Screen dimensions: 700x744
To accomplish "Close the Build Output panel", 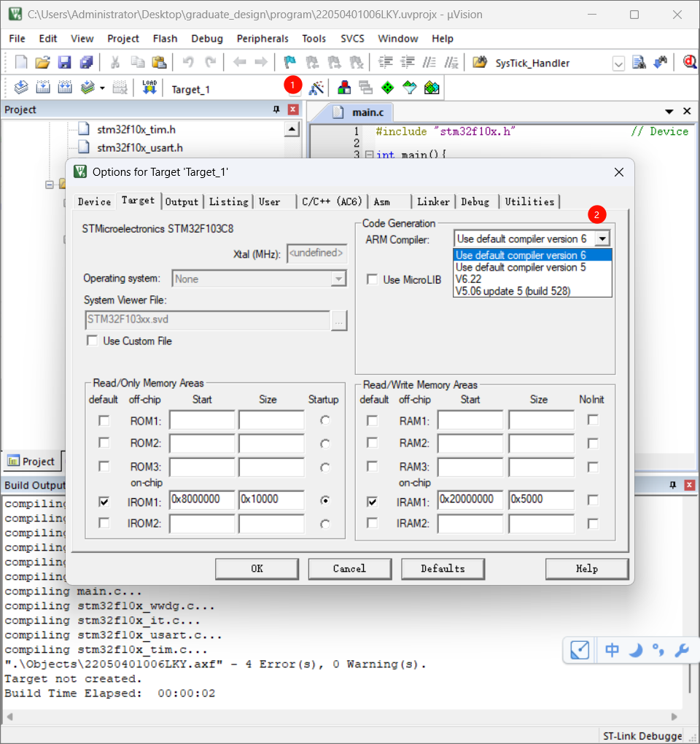I will [690, 485].
